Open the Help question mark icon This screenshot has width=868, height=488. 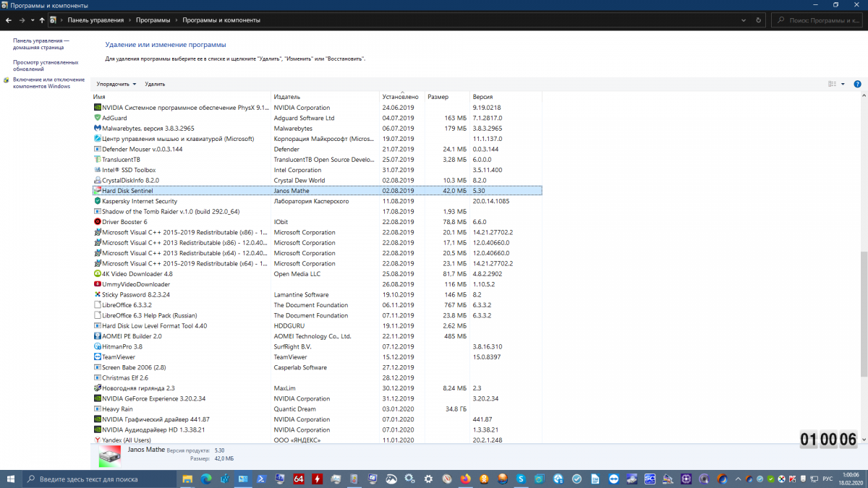(x=857, y=84)
